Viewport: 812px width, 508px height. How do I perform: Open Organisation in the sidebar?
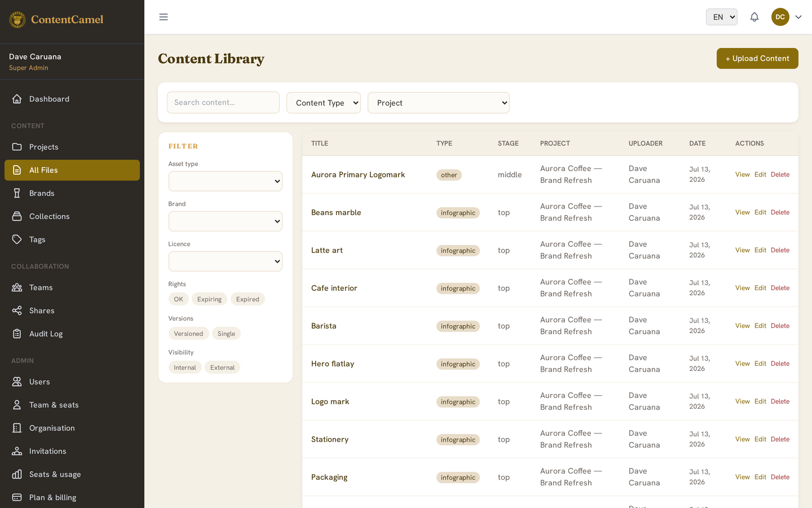point(72,428)
